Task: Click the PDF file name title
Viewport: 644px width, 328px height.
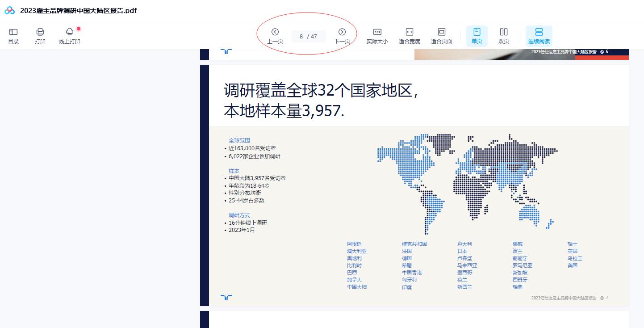Action: pyautogui.click(x=78, y=11)
